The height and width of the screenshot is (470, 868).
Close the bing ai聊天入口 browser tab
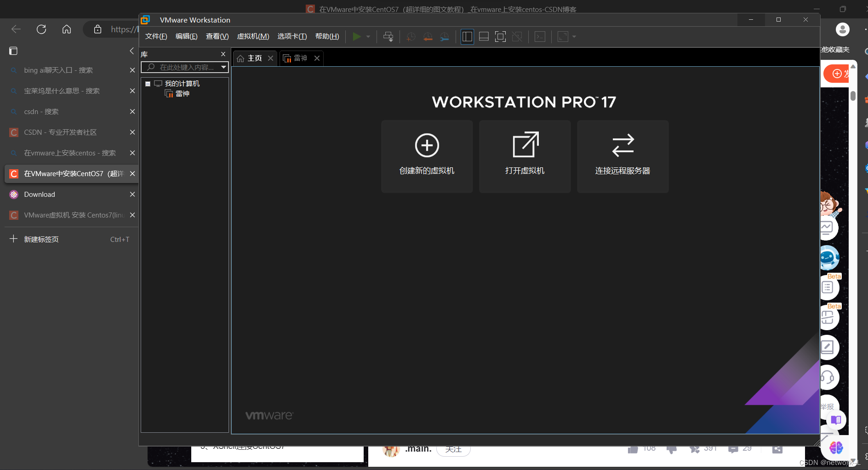[132, 70]
